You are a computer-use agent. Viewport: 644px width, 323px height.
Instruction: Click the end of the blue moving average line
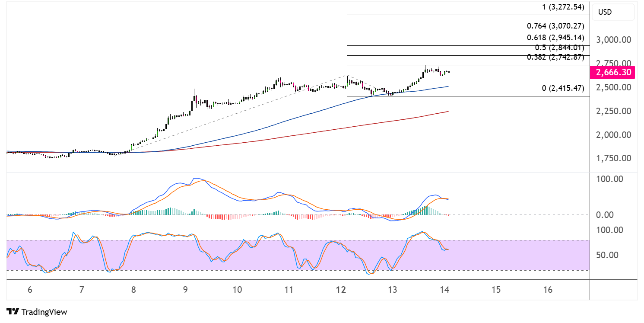click(447, 86)
